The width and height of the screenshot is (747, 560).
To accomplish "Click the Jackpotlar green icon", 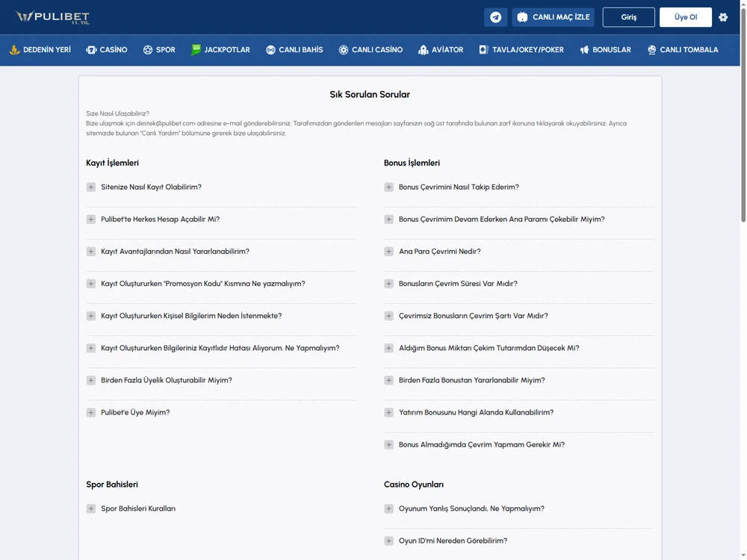I will point(195,49).
